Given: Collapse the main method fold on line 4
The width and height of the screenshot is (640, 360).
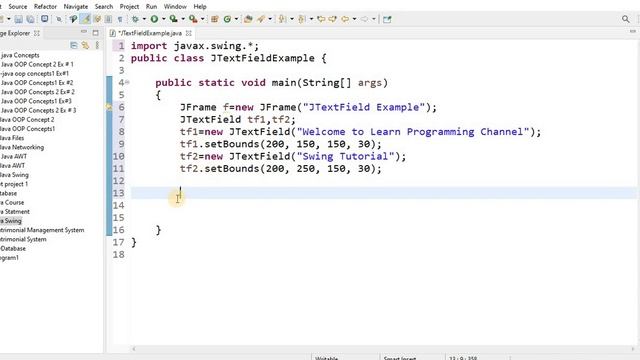Looking at the screenshot, I should [127, 82].
